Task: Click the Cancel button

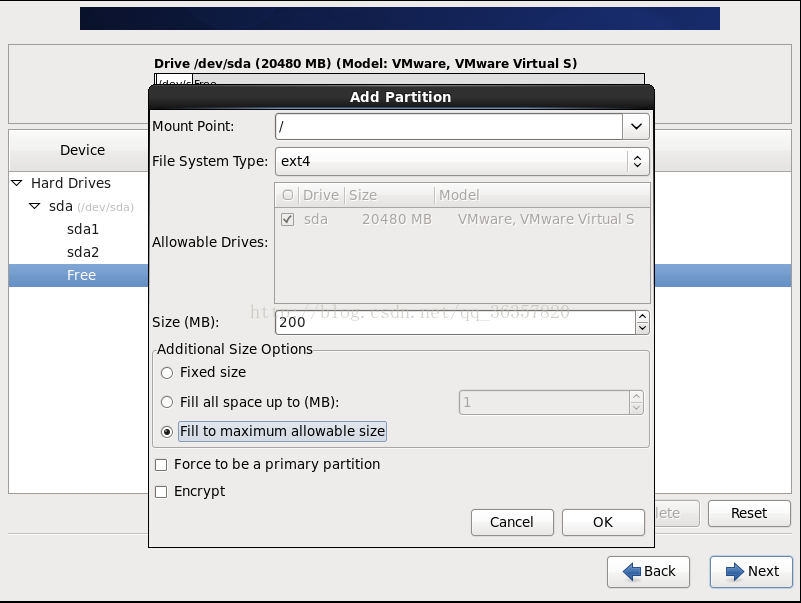Action: coord(512,522)
